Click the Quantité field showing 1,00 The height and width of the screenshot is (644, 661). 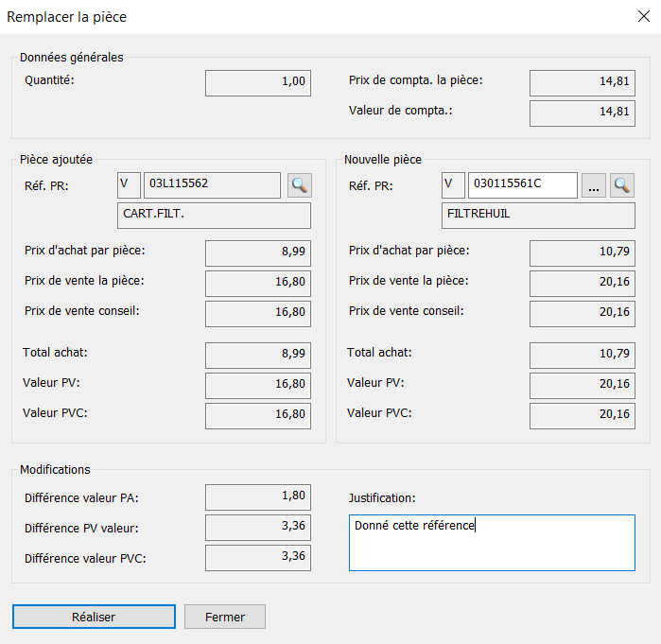258,83
